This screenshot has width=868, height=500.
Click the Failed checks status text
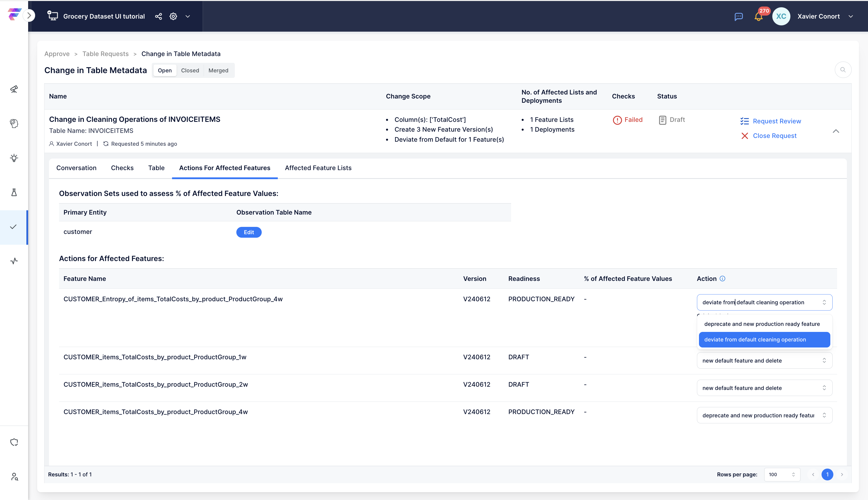pyautogui.click(x=633, y=120)
